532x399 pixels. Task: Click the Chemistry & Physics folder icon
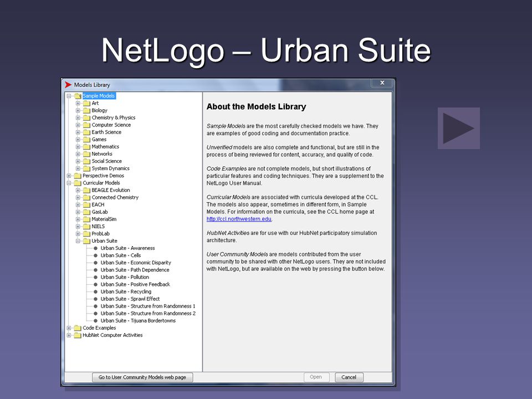click(86, 117)
